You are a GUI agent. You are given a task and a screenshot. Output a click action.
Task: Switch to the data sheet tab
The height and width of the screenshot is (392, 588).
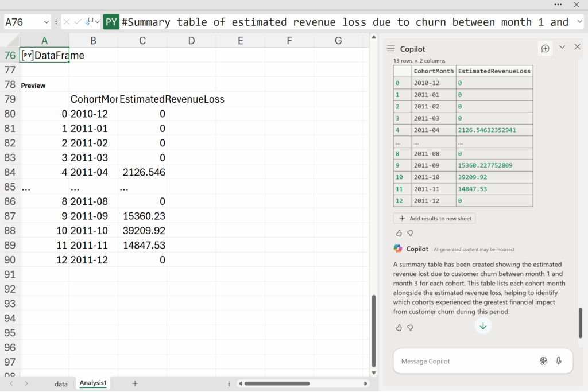click(x=61, y=383)
